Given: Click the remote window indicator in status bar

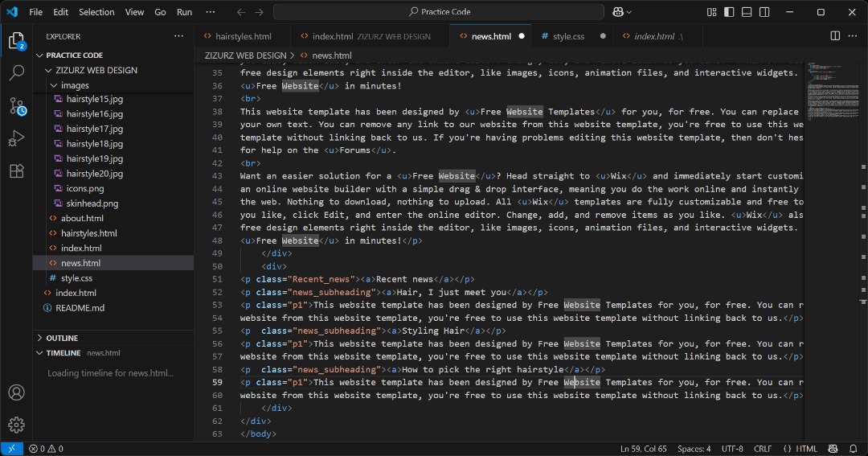Looking at the screenshot, I should [11, 449].
